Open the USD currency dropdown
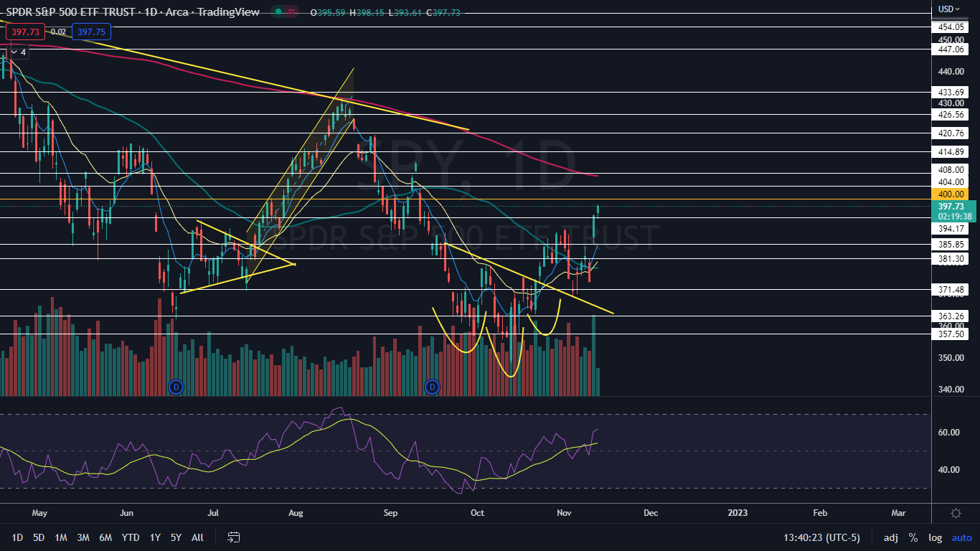This screenshot has width=980, height=551. click(x=949, y=9)
